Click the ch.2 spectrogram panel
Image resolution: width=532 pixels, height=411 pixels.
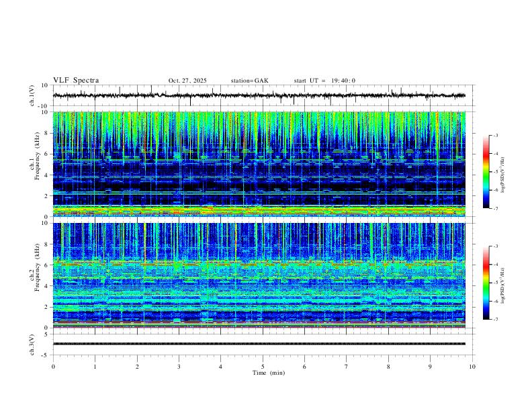(259, 275)
